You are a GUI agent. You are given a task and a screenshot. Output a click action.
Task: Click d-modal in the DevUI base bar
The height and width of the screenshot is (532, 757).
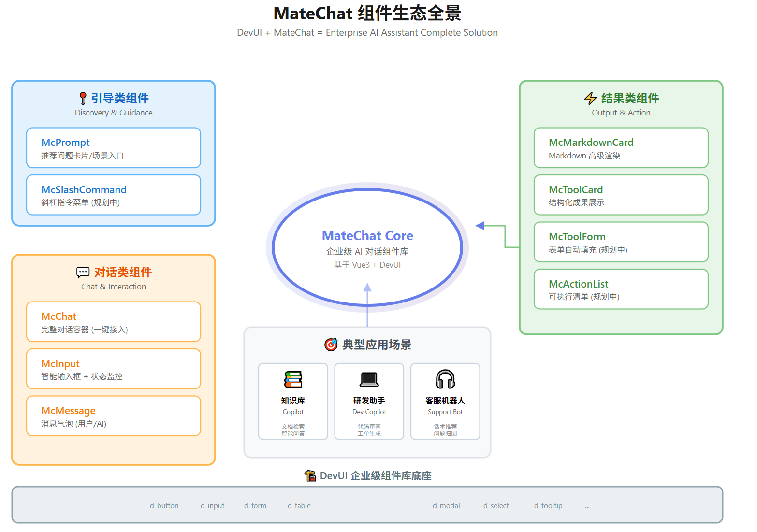(x=446, y=505)
